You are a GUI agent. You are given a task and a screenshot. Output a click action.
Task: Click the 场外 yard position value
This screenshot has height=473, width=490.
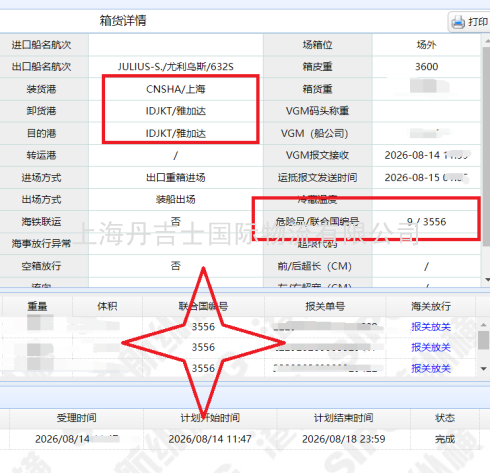click(426, 45)
